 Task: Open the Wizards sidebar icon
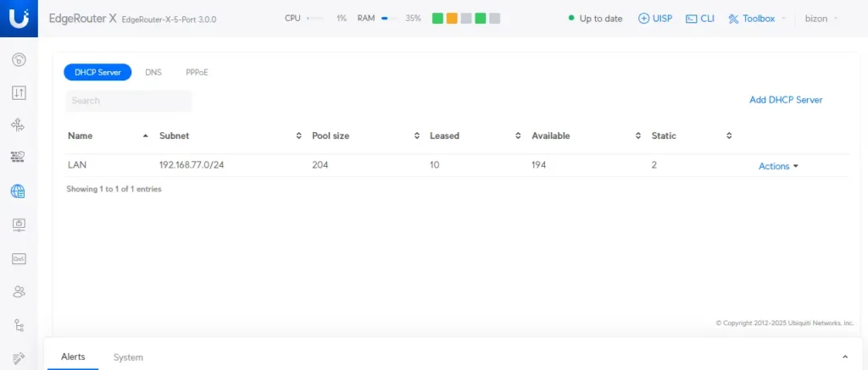point(19,358)
